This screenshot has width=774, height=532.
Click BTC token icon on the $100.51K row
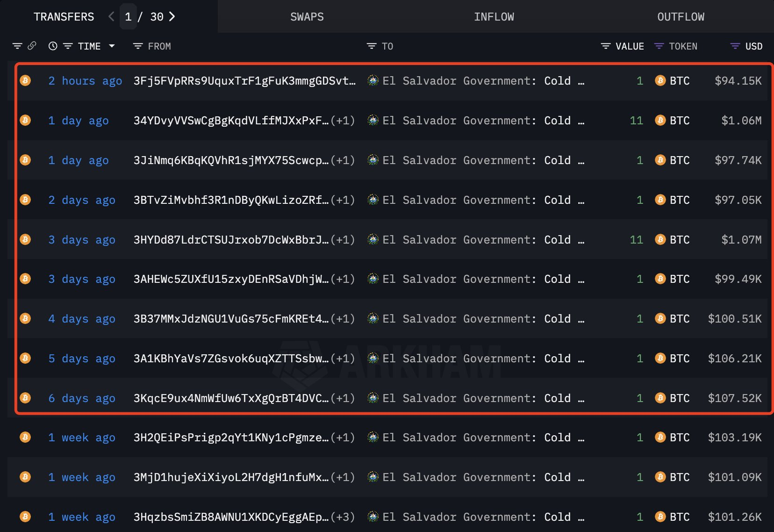(x=660, y=318)
